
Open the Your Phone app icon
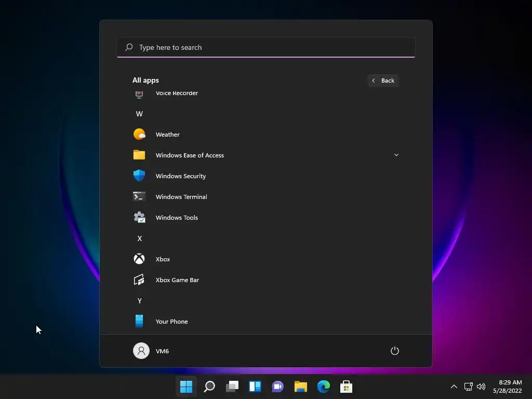tap(139, 321)
